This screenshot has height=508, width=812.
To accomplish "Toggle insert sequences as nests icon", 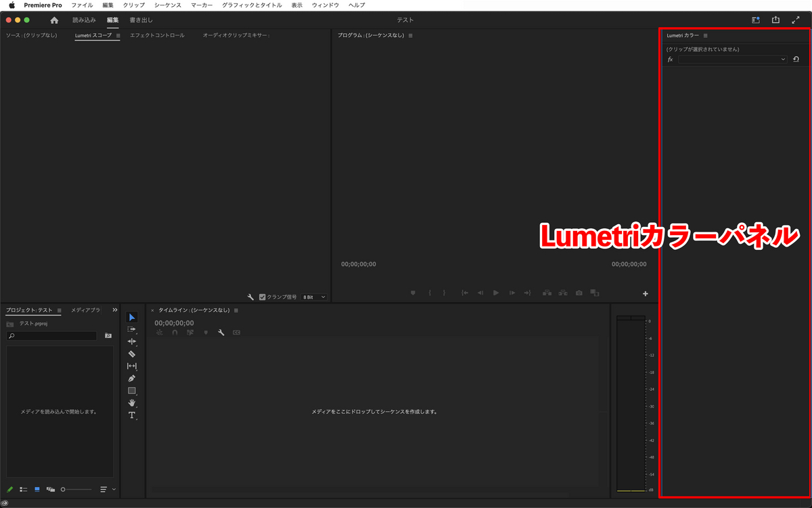I will pyautogui.click(x=159, y=333).
